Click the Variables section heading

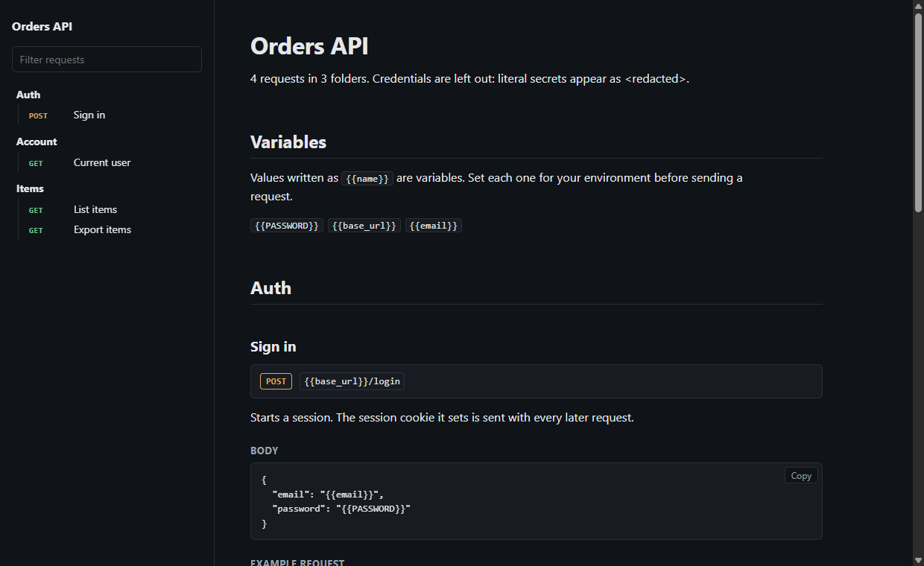tap(288, 142)
